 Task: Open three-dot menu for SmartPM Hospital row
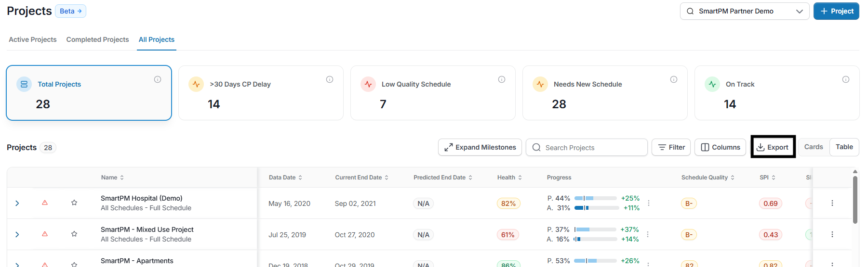pyautogui.click(x=832, y=203)
